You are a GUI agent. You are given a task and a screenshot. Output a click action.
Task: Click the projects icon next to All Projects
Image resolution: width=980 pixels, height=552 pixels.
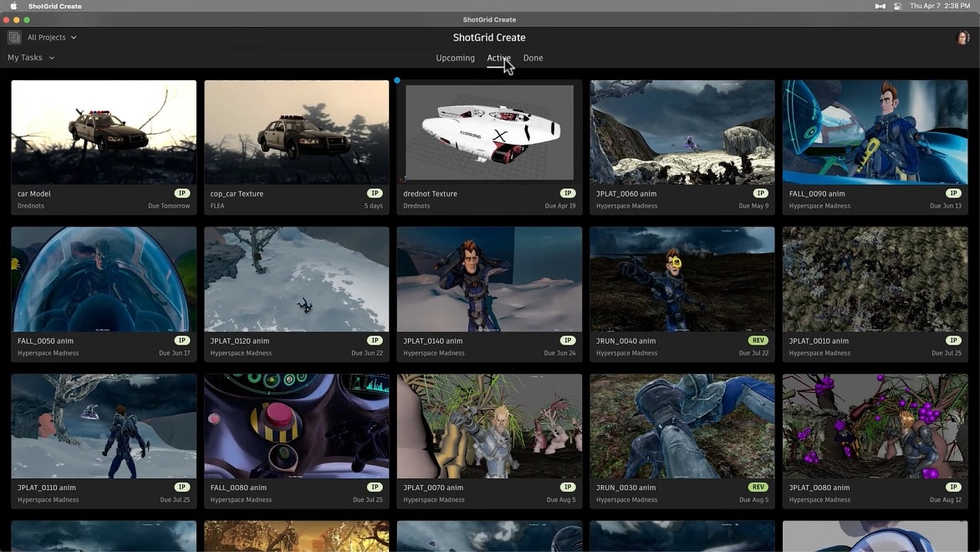(x=13, y=37)
